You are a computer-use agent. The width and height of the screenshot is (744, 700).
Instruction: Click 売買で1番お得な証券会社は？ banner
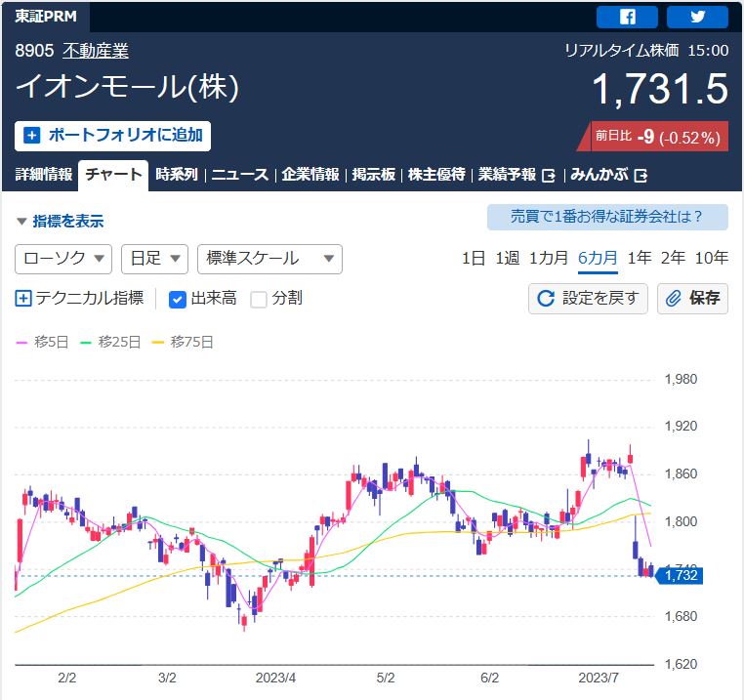tap(607, 217)
